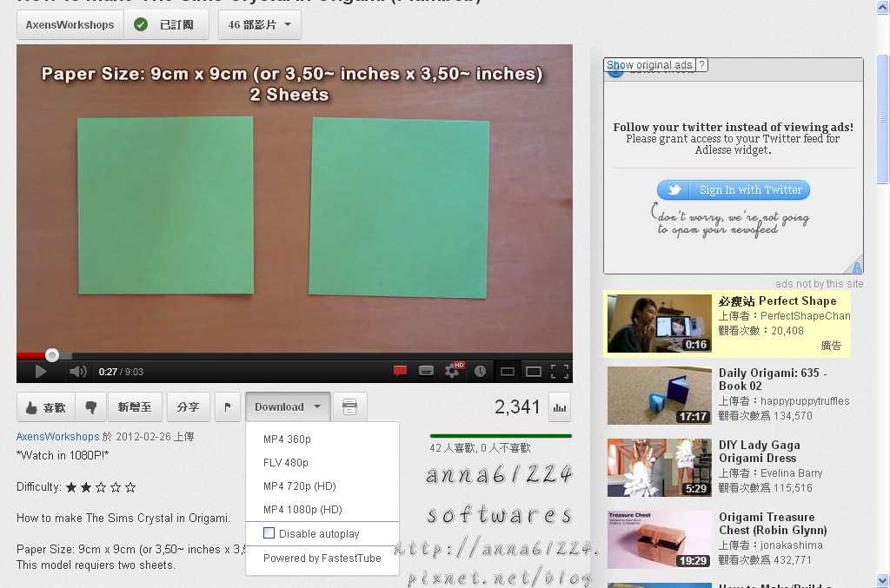Click the thumbs-down dislike icon
The image size is (890, 588).
pyautogui.click(x=90, y=407)
